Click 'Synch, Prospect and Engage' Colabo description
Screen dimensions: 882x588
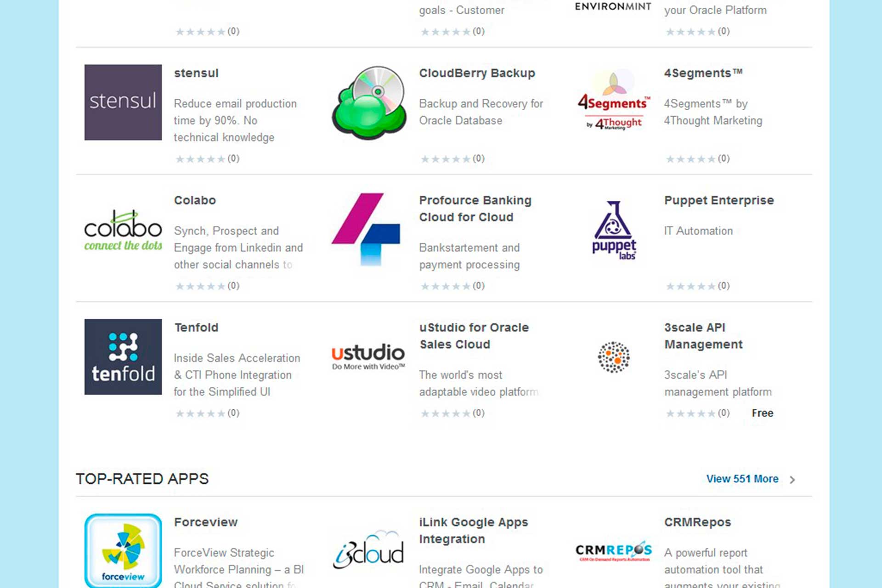pos(238,248)
